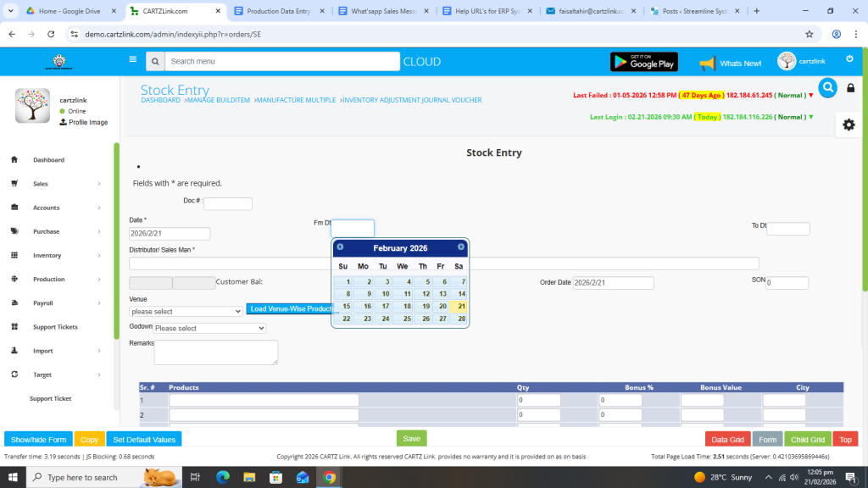Open the Venue dropdown
Screen dimensions: 868x488
click(186, 312)
